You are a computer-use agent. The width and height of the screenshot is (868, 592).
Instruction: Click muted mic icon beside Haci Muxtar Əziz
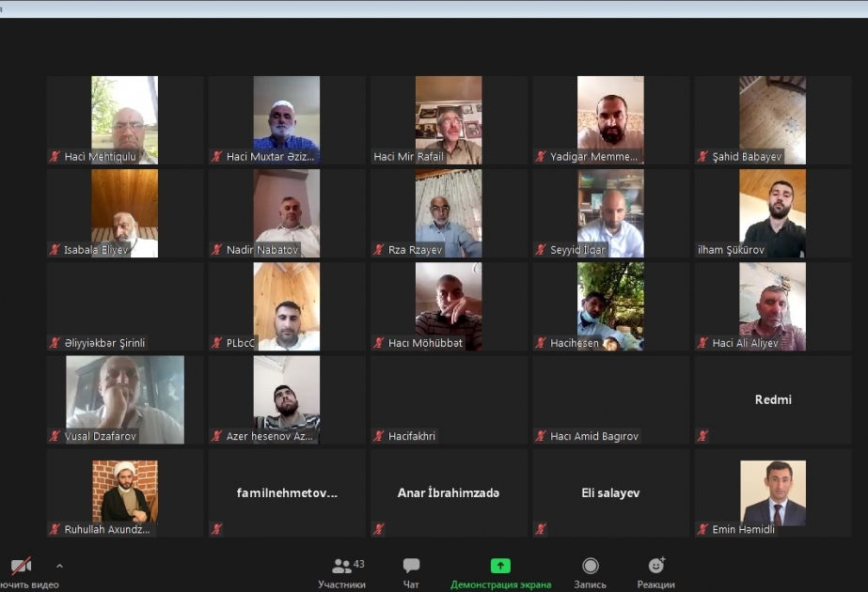point(216,157)
